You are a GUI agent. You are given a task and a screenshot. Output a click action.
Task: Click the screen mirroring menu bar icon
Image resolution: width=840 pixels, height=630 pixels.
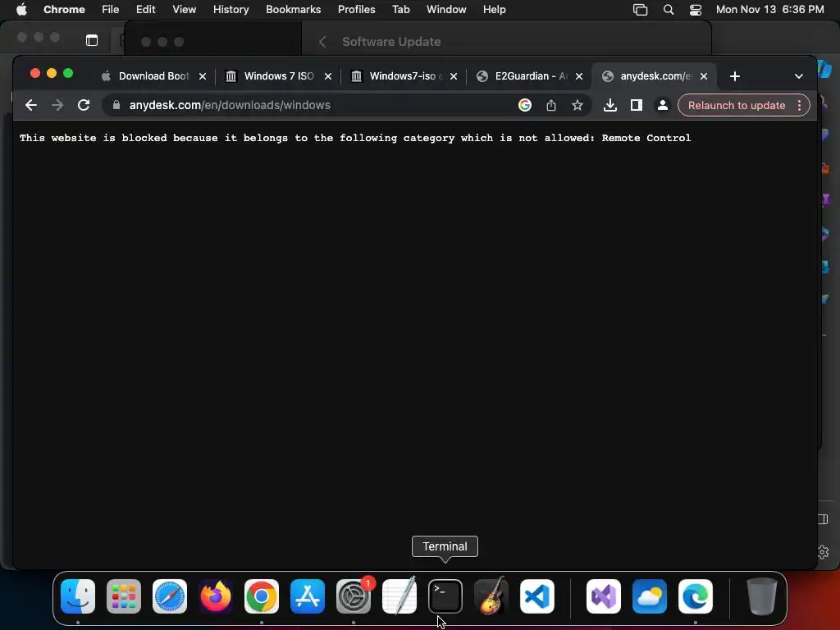point(640,10)
